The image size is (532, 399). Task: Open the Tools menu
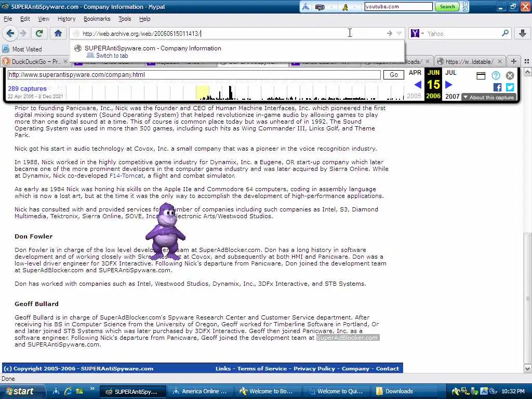125,19
